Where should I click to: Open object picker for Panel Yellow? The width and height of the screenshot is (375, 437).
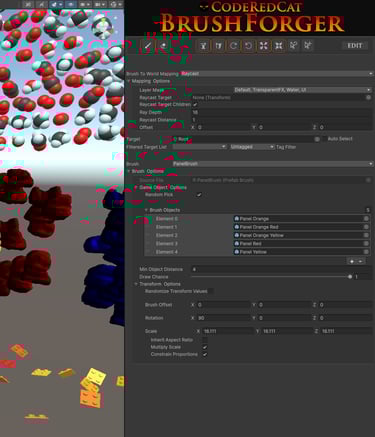[x=366, y=252]
